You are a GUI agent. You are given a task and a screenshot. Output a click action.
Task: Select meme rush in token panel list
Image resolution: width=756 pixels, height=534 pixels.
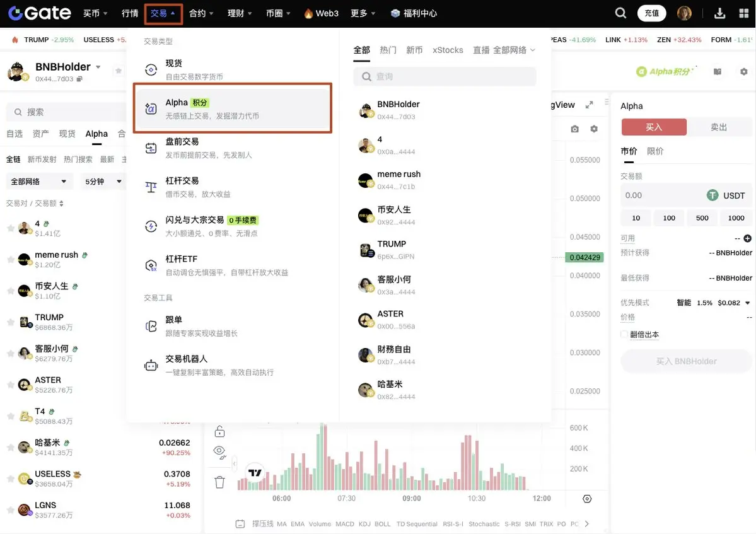pyautogui.click(x=445, y=180)
